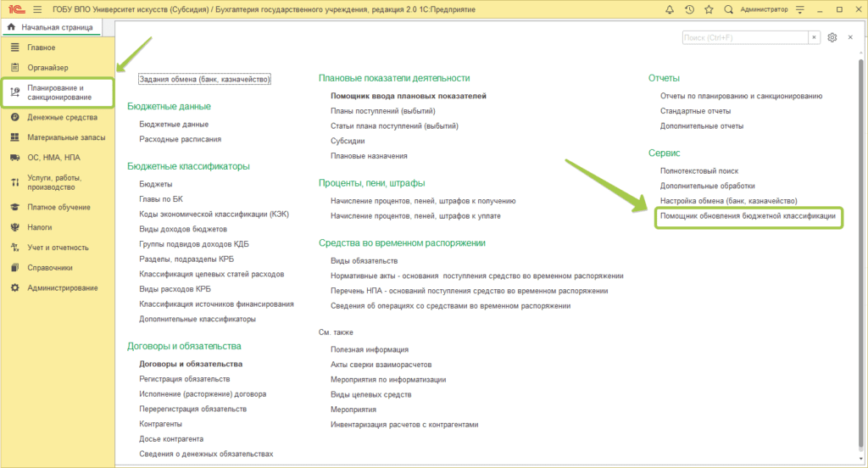Open Денежные средства section
Viewport: 868px width, 468px height.
(x=62, y=117)
